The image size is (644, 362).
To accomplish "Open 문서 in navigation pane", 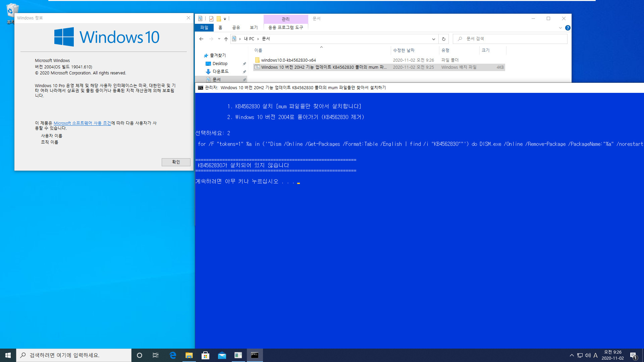I will coord(214,80).
